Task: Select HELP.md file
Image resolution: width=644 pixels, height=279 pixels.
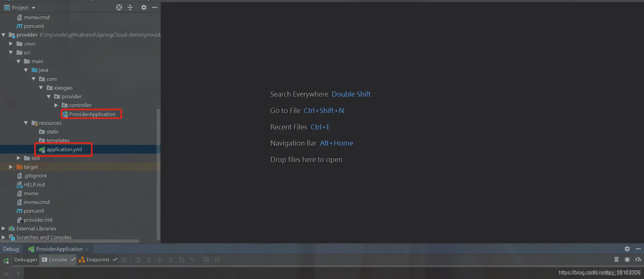Action: point(34,184)
